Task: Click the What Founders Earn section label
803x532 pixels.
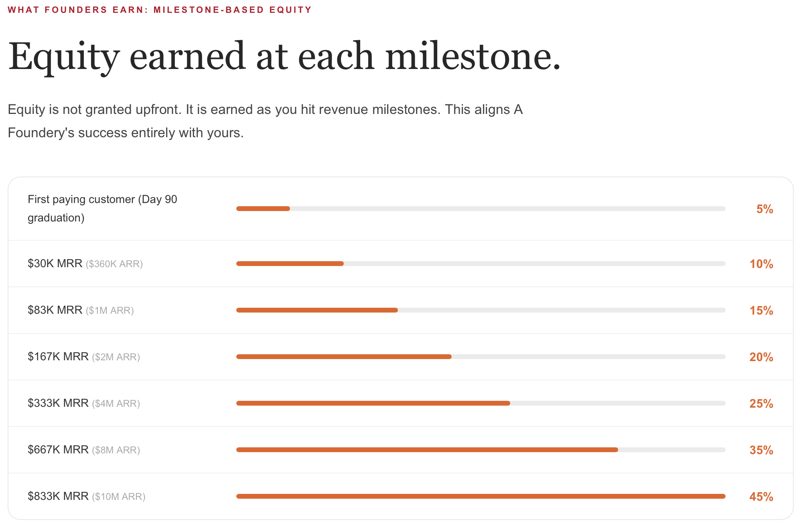Action: click(x=160, y=10)
